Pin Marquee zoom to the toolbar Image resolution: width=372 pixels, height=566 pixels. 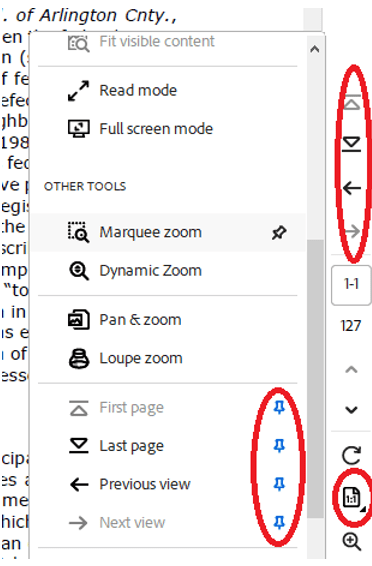click(x=279, y=232)
